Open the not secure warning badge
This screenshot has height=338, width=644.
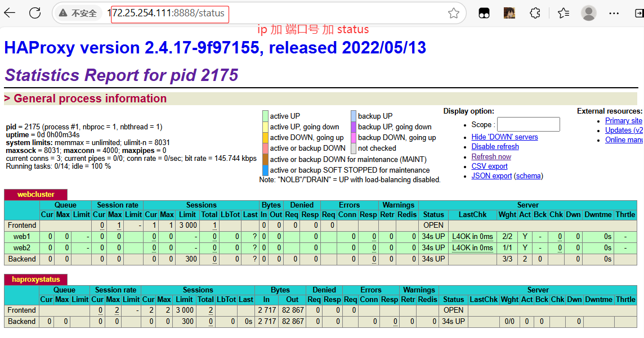tap(78, 13)
